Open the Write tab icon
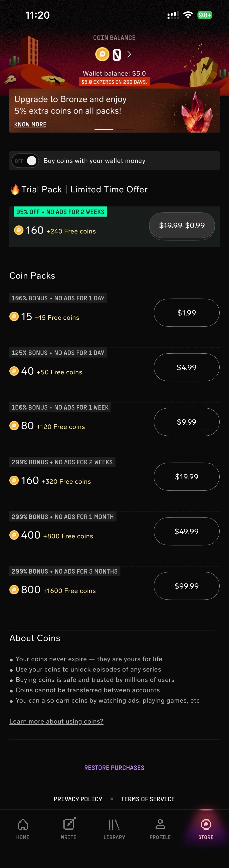 69,825
